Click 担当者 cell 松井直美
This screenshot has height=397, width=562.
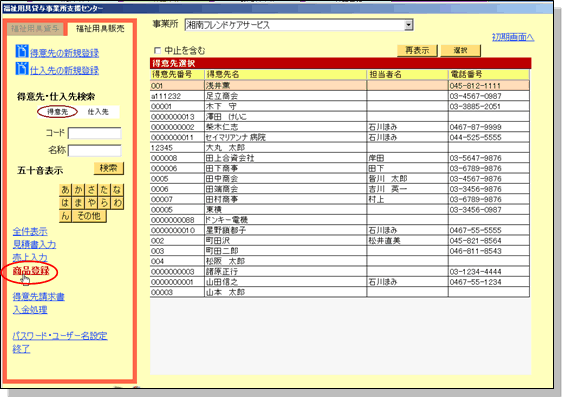click(x=384, y=241)
